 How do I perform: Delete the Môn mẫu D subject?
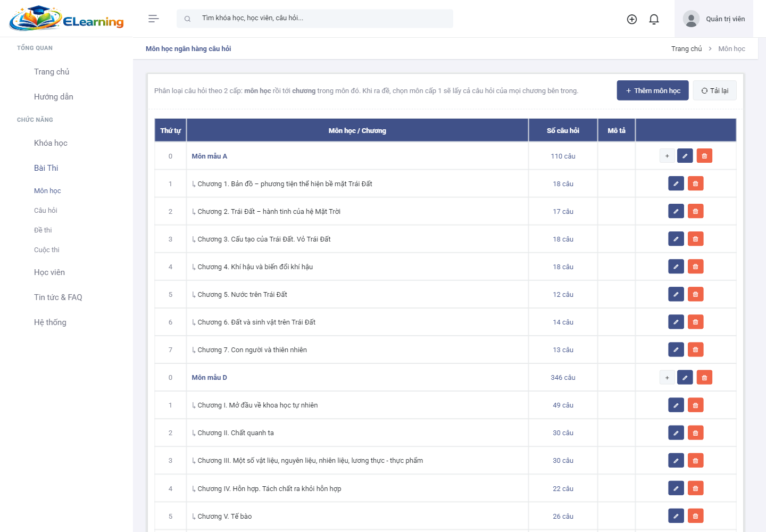point(704,377)
